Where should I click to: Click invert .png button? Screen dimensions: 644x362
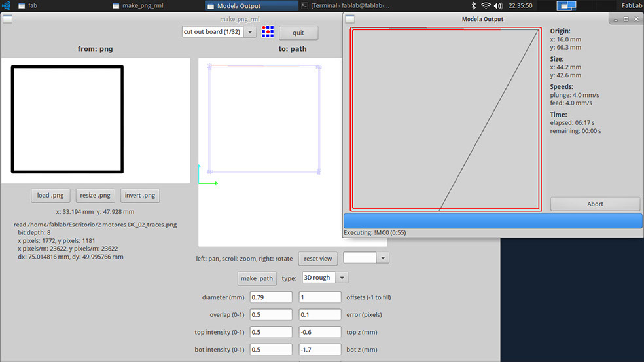(x=140, y=196)
